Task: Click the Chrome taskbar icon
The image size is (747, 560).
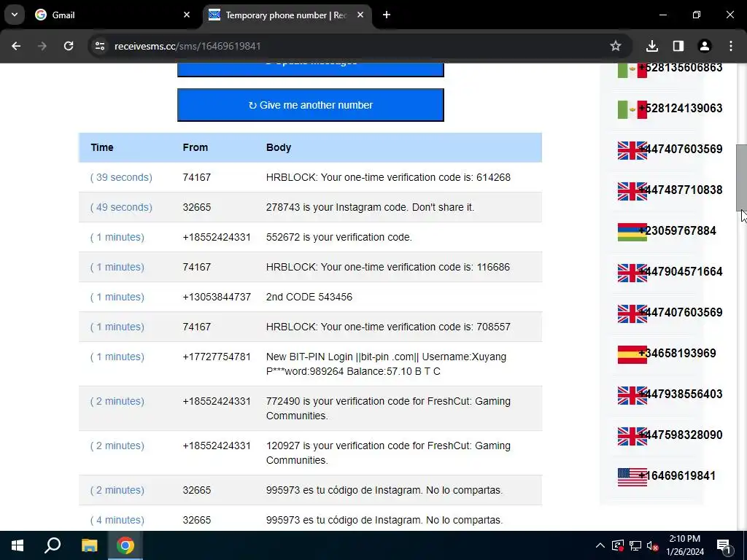Action: (x=125, y=545)
